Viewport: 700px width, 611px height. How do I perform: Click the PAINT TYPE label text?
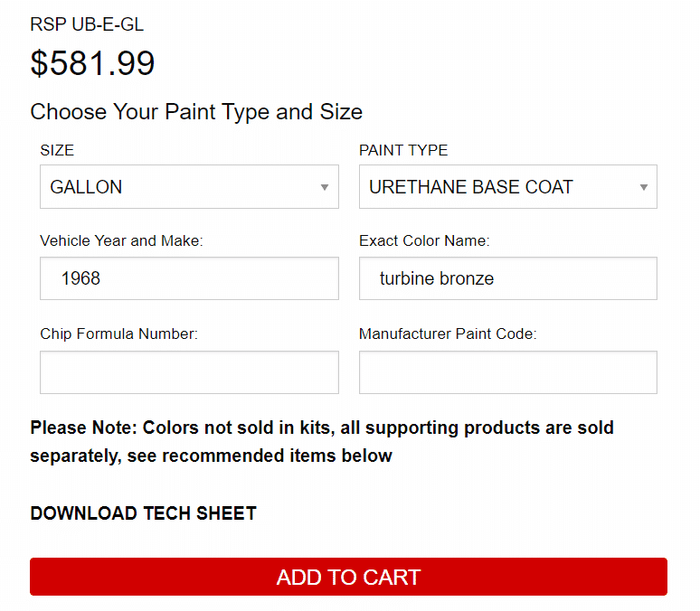tap(403, 150)
